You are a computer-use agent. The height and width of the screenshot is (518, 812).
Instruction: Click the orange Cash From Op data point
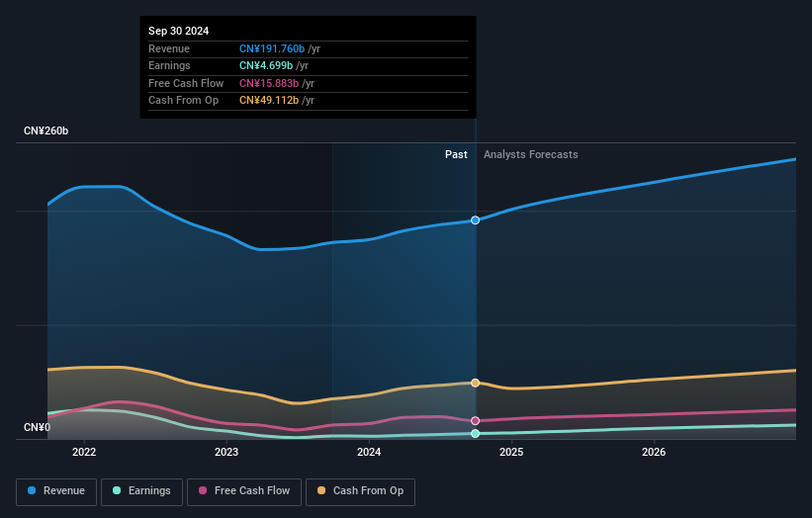475,383
